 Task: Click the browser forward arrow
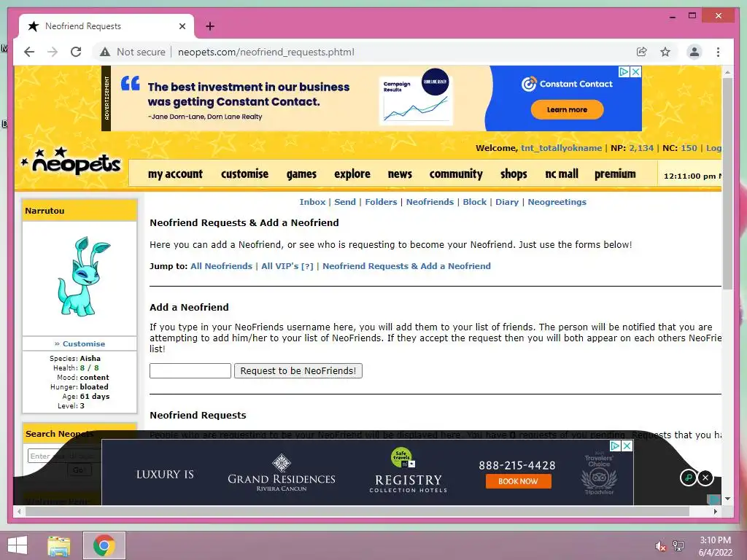[53, 52]
